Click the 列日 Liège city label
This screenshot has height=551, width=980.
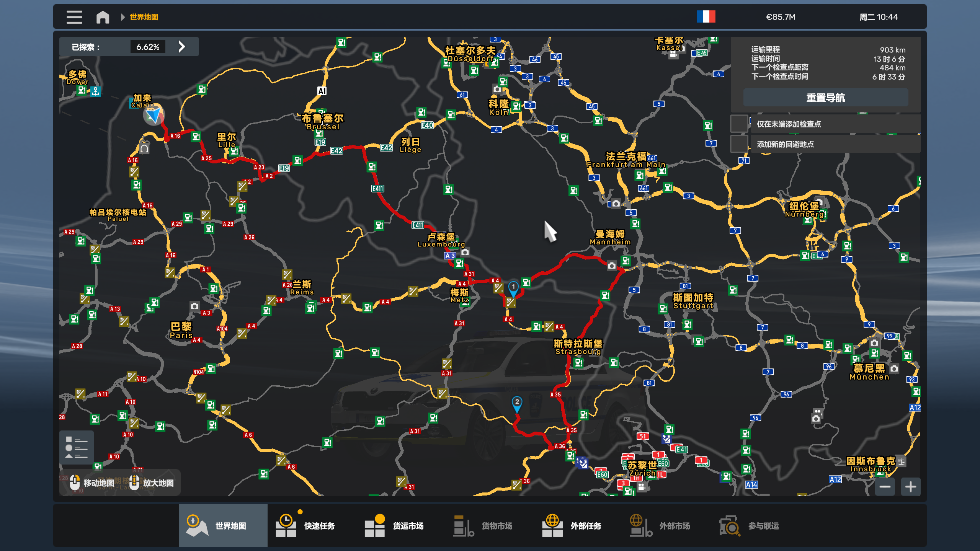click(410, 145)
